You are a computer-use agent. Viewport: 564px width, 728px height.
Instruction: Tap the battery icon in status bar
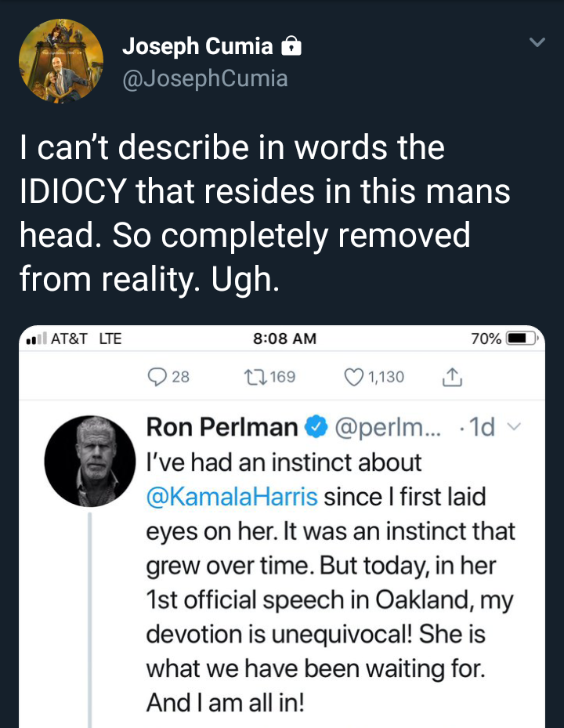click(x=519, y=339)
